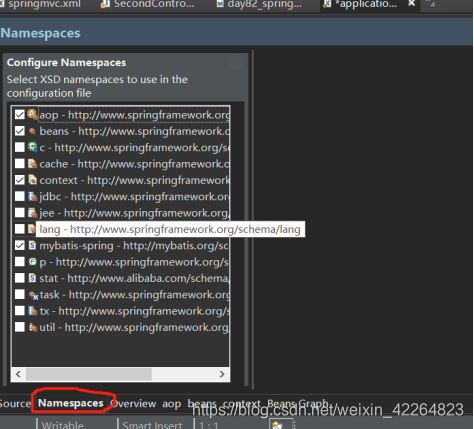Click the horizontal scrollbar left arrow

[x=18, y=374]
